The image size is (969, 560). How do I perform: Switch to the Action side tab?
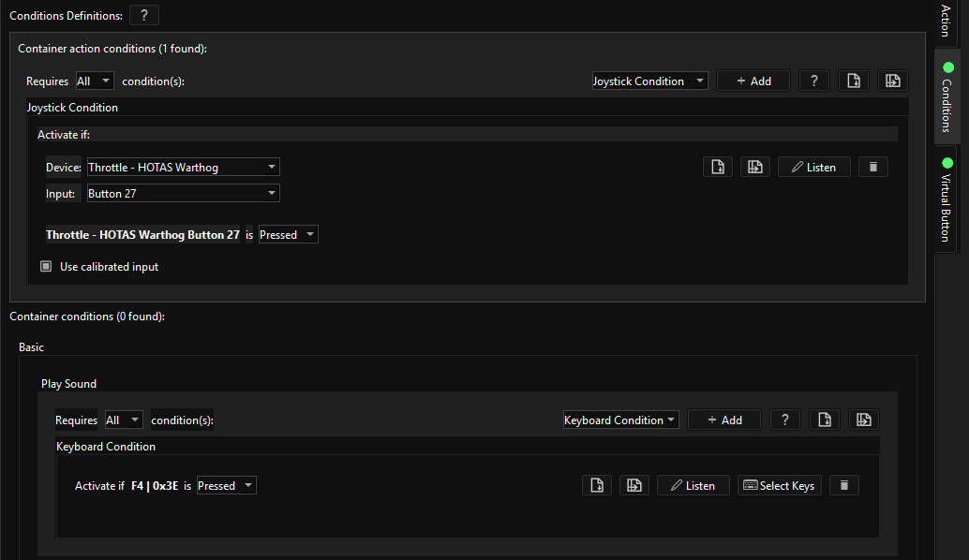point(946,21)
